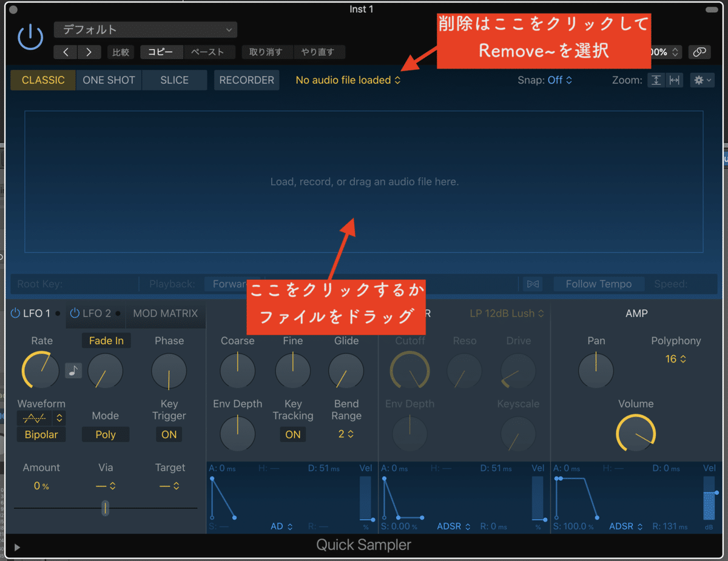728x561 pixels.
Task: Open the Bend Range value stepper
Action: 346,434
